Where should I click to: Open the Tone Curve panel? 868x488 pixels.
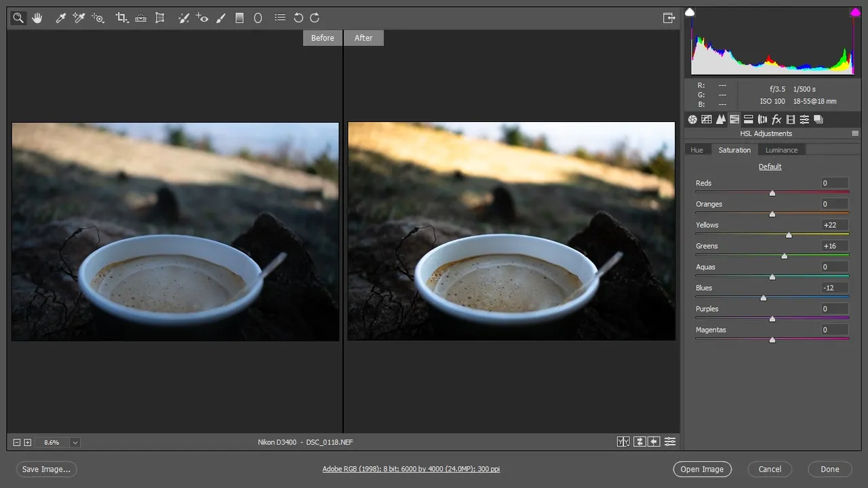706,119
